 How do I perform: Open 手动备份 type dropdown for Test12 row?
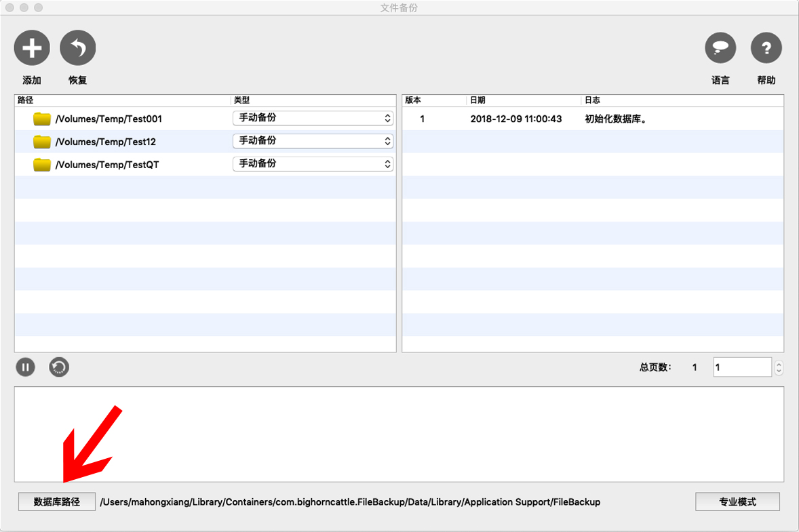point(313,141)
